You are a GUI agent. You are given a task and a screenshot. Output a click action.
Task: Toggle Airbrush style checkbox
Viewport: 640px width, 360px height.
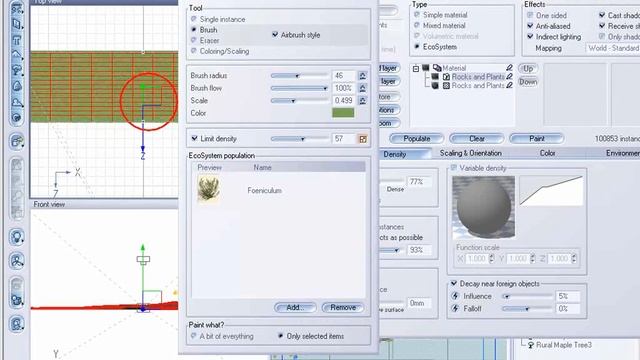tap(275, 35)
